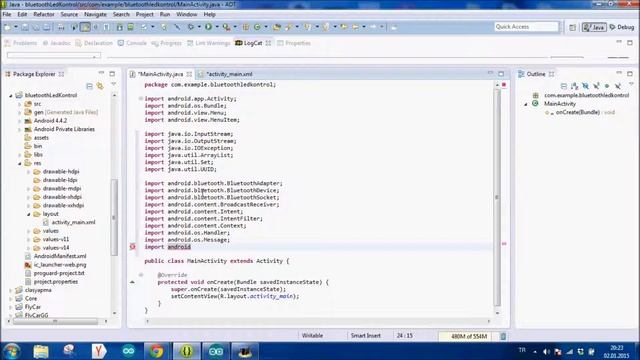Open Package Explorer view menu triangle
640x360 pixels.
pyautogui.click(x=113, y=84)
